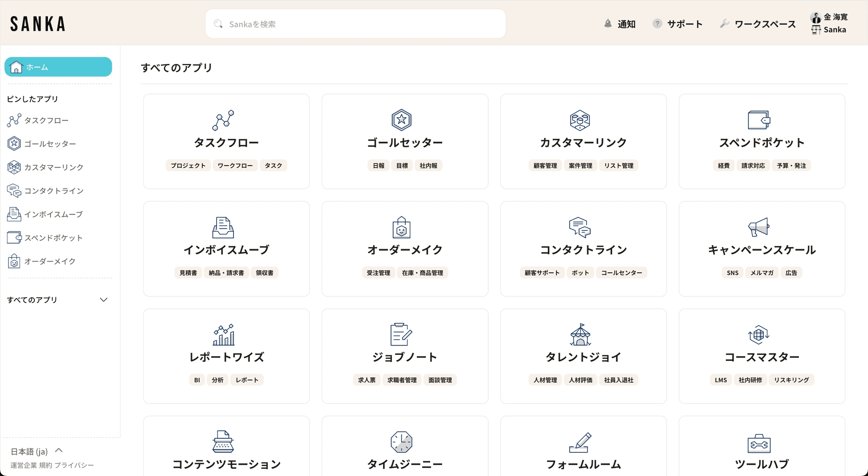Open pinned インボイスムーブ in sidebar

pos(53,214)
